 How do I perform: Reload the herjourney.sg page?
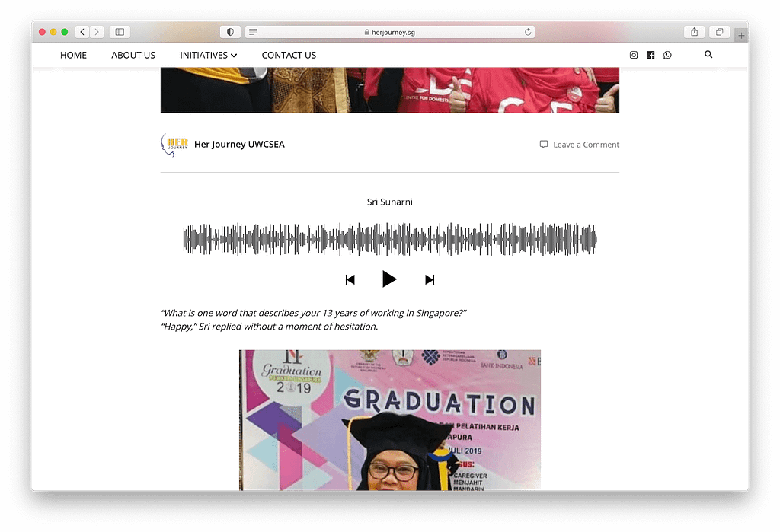click(528, 32)
